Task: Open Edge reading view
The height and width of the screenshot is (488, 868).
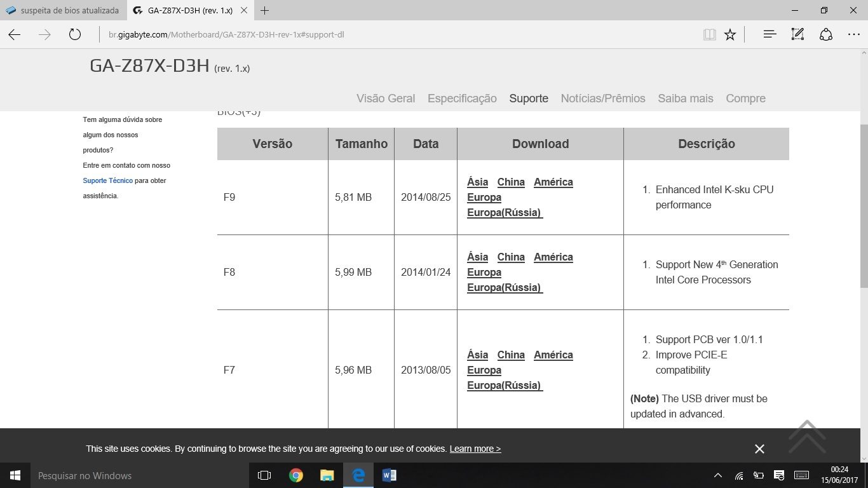Action: 710,34
